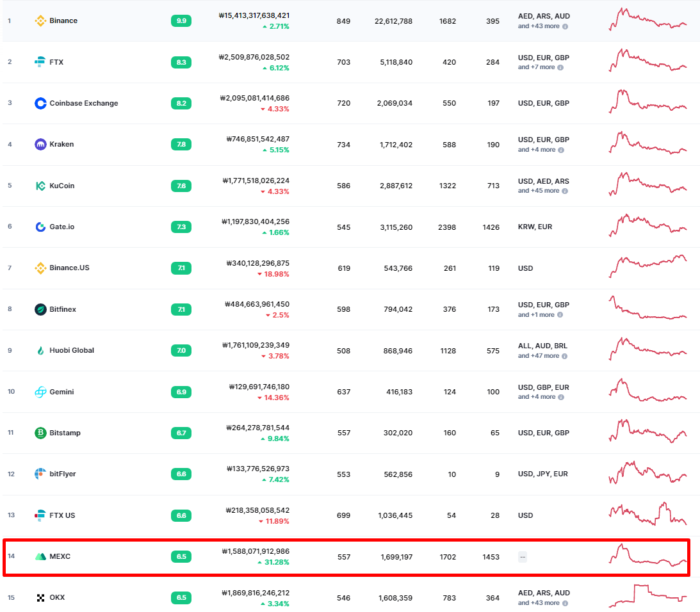700x612 pixels.
Task: Click the MEXC fiat placeholder dashes
Action: click(523, 557)
